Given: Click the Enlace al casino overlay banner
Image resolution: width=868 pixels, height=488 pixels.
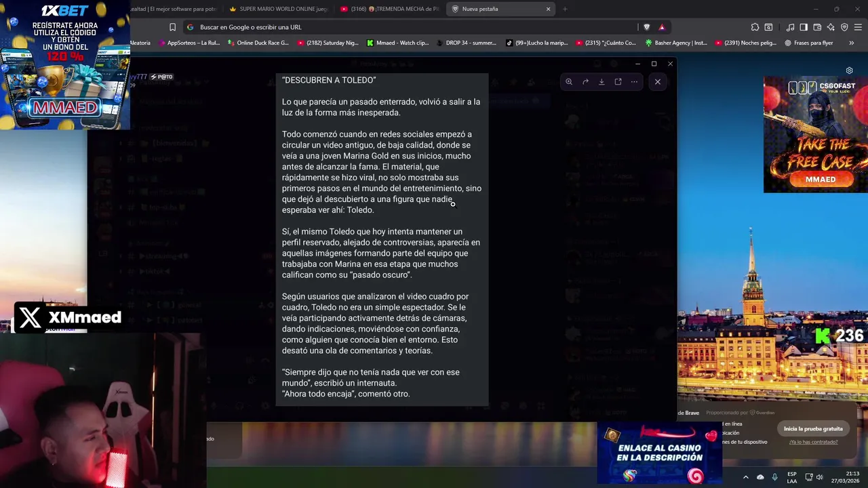Looking at the screenshot, I should click(659, 453).
